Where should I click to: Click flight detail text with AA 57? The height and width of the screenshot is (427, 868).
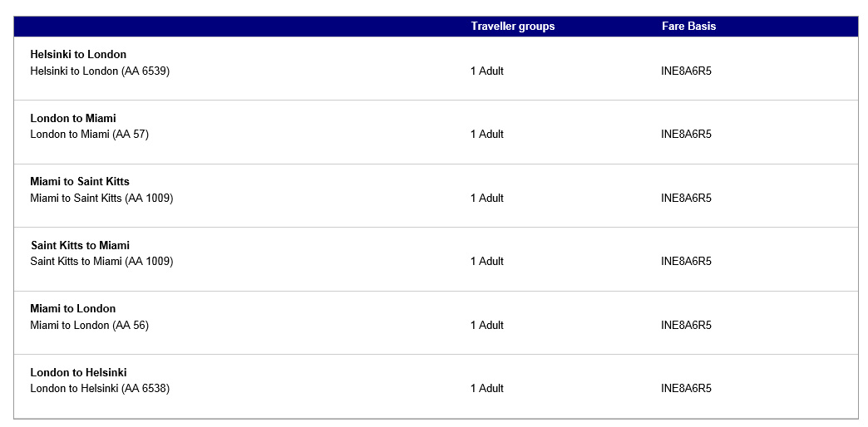coord(90,135)
